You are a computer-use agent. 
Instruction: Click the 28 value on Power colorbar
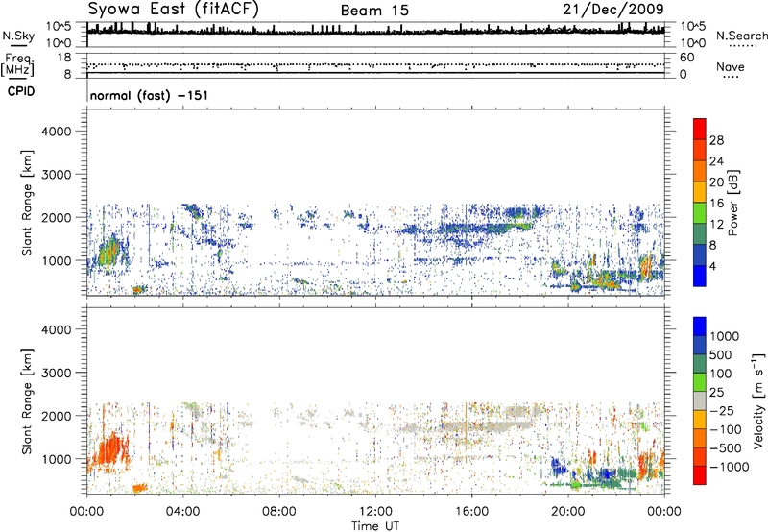click(716, 140)
